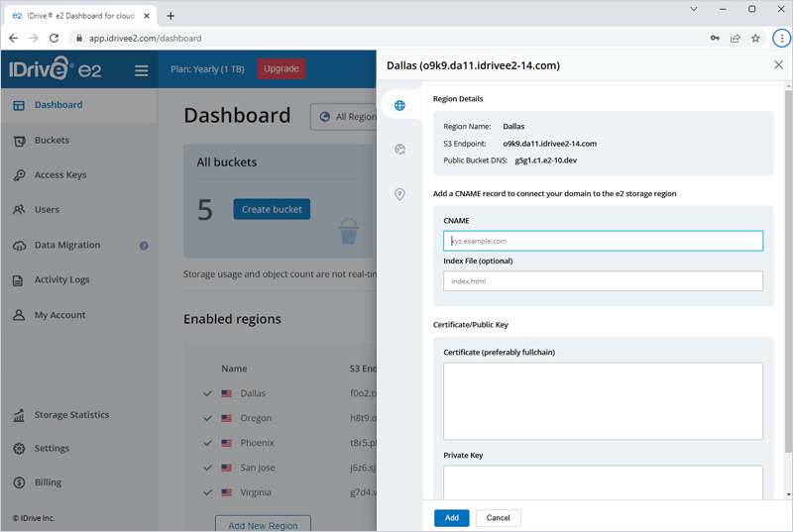Click the browser back arrow
The width and height of the screenshot is (793, 532).
point(14,39)
